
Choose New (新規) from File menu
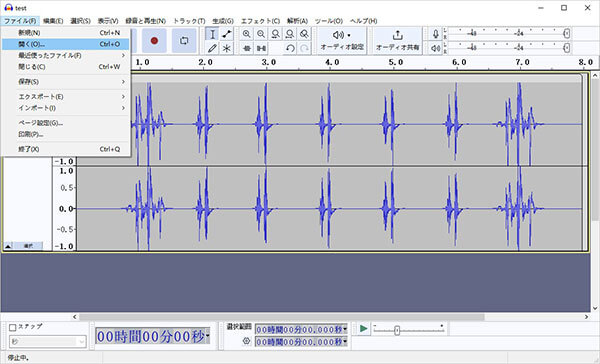point(65,33)
